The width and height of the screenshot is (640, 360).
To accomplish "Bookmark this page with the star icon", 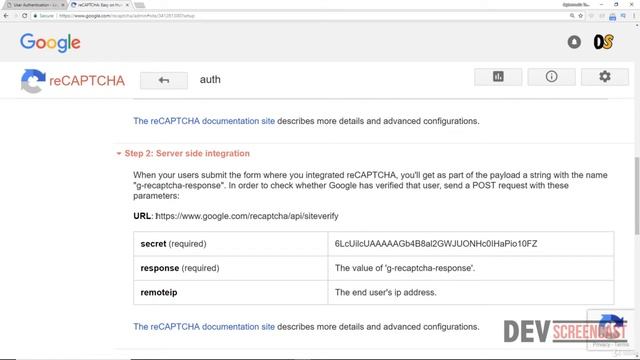I will click(580, 16).
